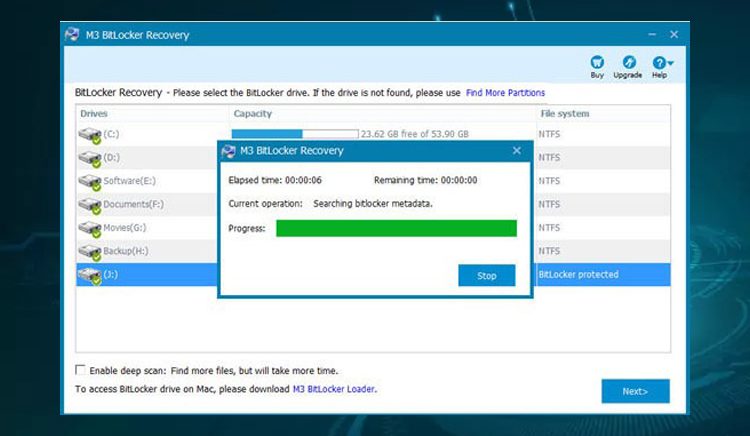
Task: Close the progress dialog
Action: coord(517,151)
